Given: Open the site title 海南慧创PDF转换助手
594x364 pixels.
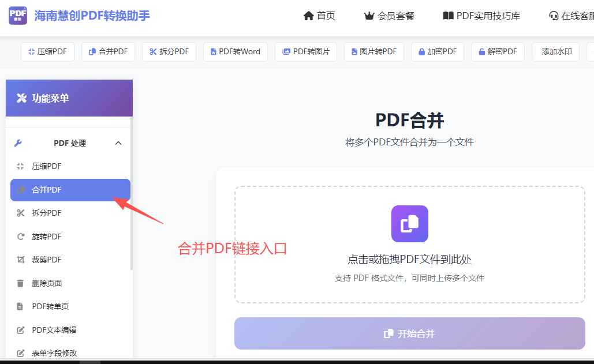Looking at the screenshot, I should tap(92, 16).
